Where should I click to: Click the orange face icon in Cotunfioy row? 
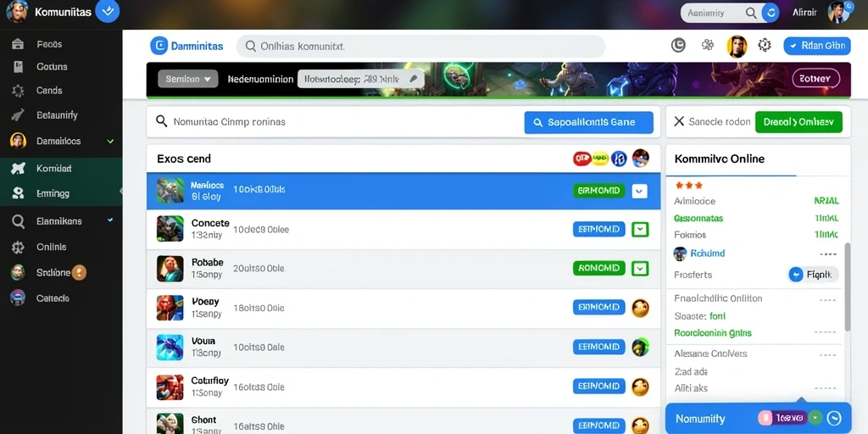click(640, 387)
